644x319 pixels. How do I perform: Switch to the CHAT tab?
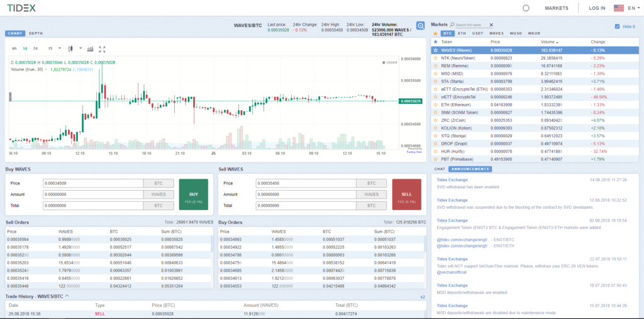point(440,169)
